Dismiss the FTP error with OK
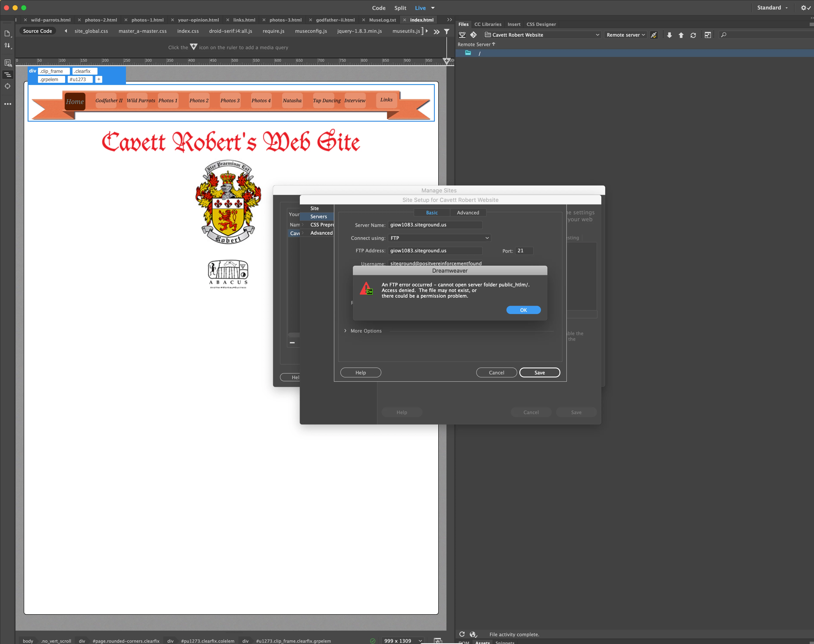This screenshot has width=814, height=644. pos(523,310)
